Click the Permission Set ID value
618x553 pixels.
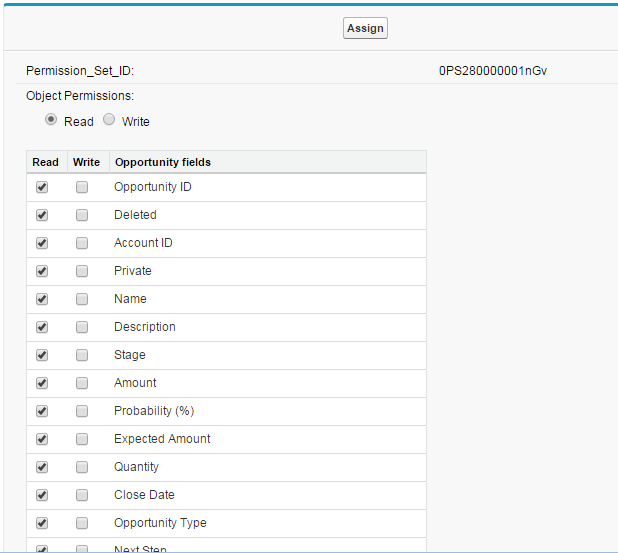point(493,71)
